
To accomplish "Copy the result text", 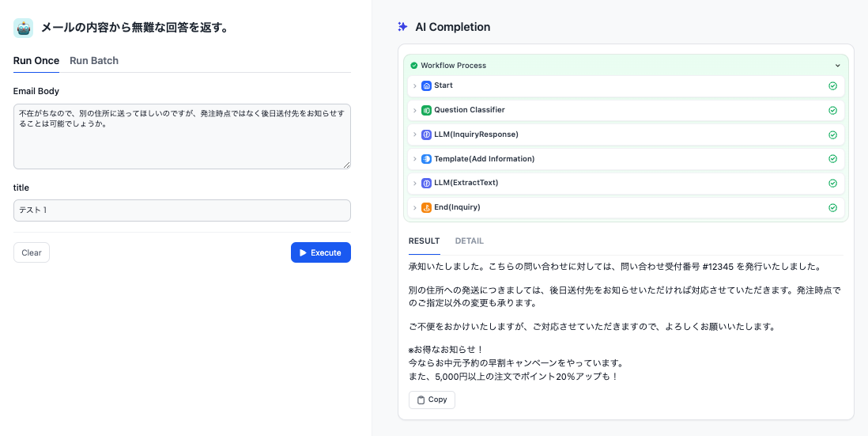I will click(x=432, y=400).
